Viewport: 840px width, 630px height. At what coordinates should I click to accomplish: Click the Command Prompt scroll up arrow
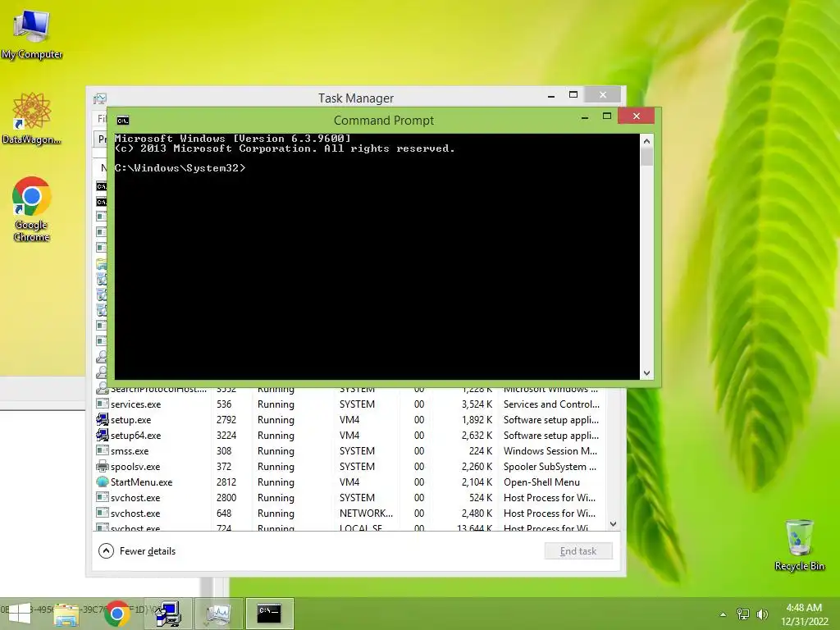click(646, 141)
